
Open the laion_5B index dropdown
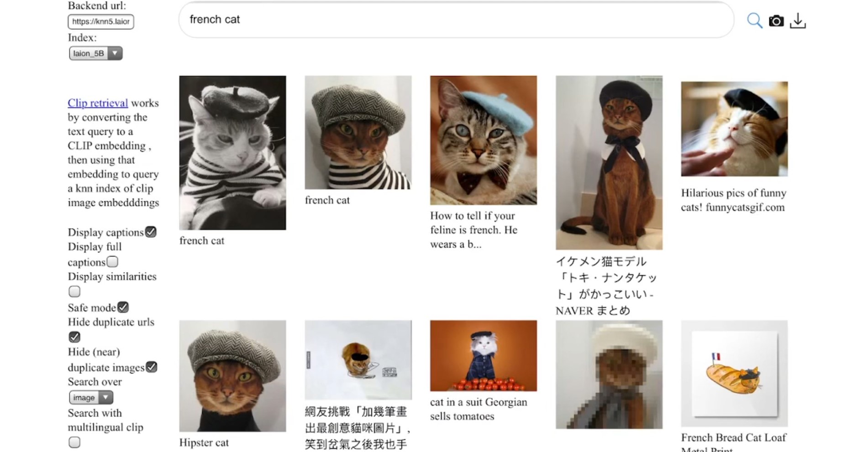[96, 53]
